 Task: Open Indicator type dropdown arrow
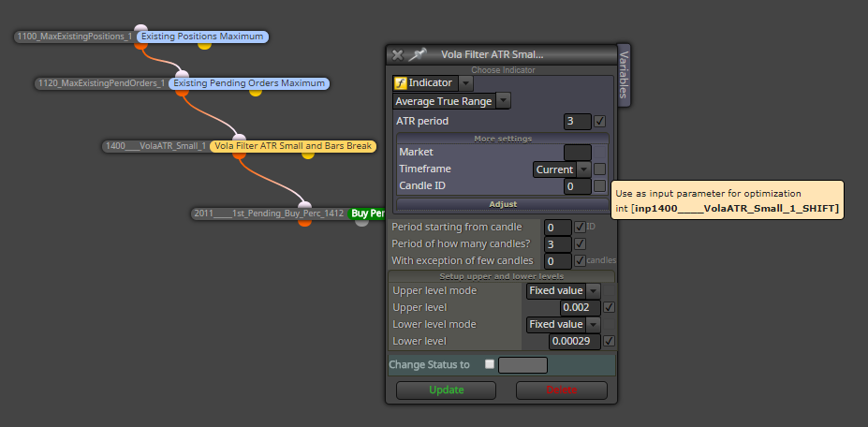point(466,83)
